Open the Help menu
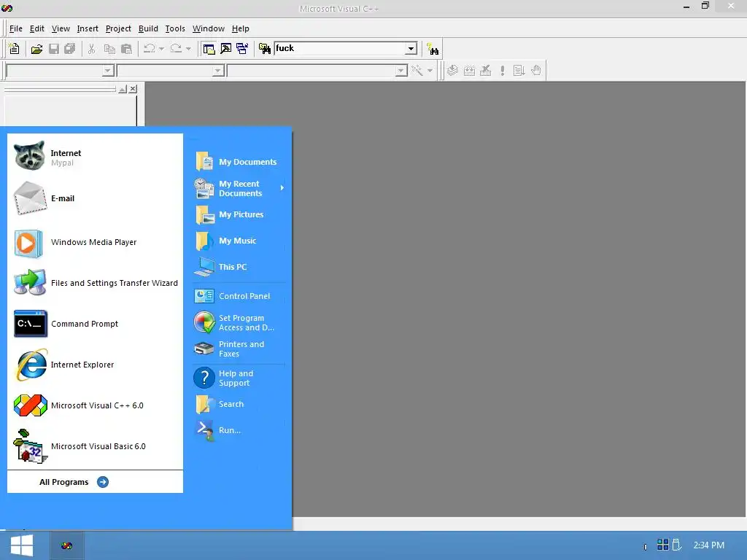This screenshot has height=560, width=747. pyautogui.click(x=241, y=28)
